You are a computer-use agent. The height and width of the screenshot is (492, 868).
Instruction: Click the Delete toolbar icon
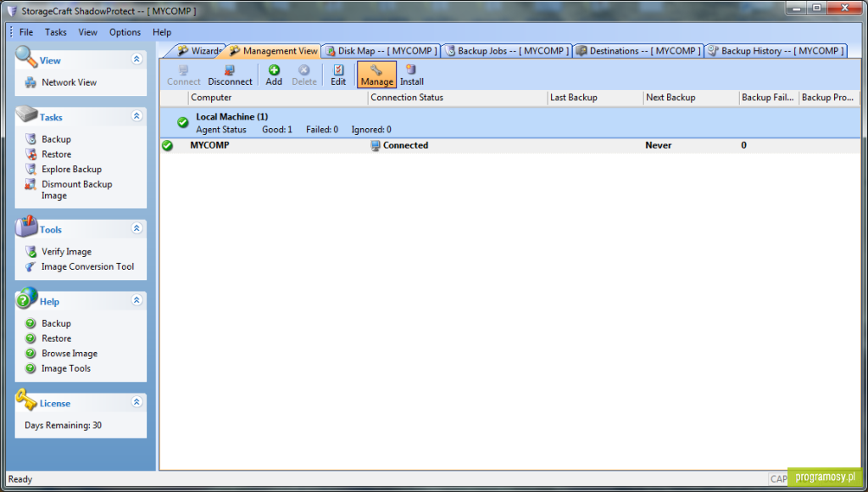[x=304, y=70]
